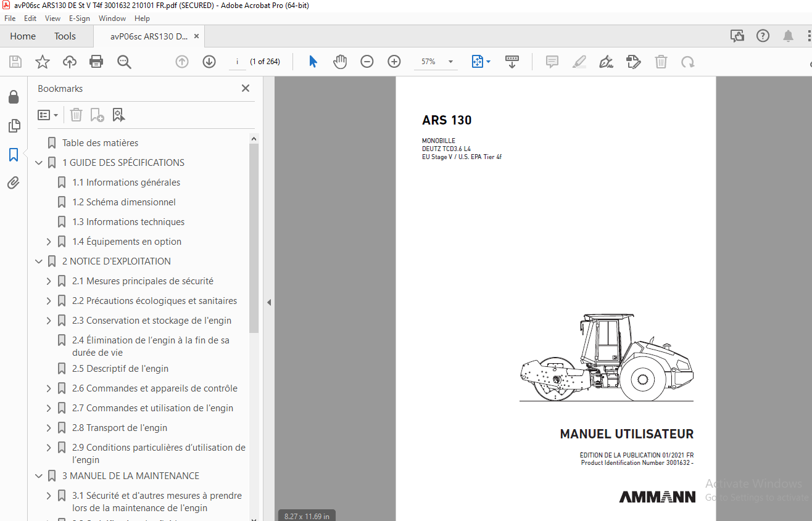
Task: Click the scrolling mode keyboard icon
Action: click(512, 62)
